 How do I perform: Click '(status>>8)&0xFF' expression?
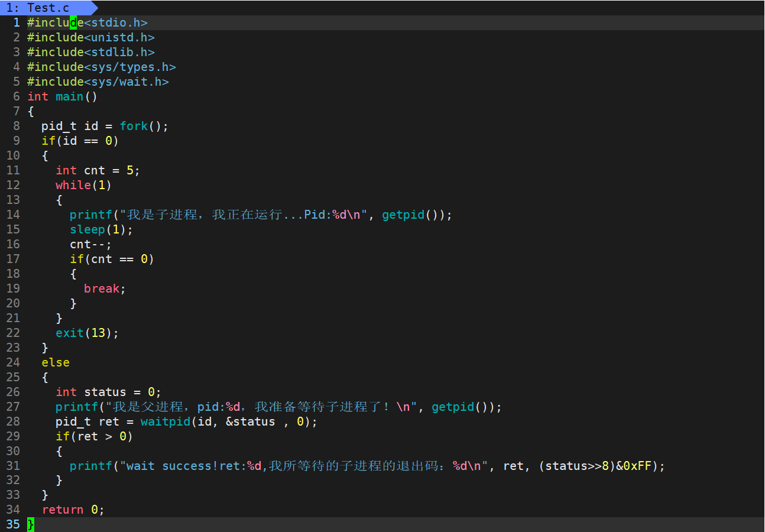(595, 466)
